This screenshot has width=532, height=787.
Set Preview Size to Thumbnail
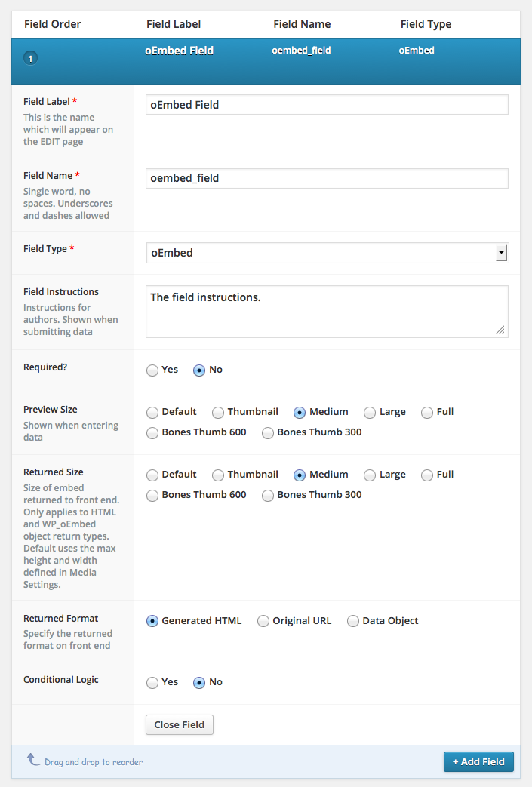(218, 413)
